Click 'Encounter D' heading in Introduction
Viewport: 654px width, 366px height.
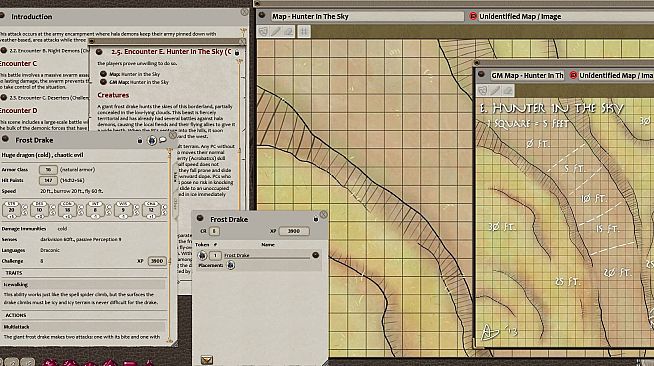(x=18, y=110)
